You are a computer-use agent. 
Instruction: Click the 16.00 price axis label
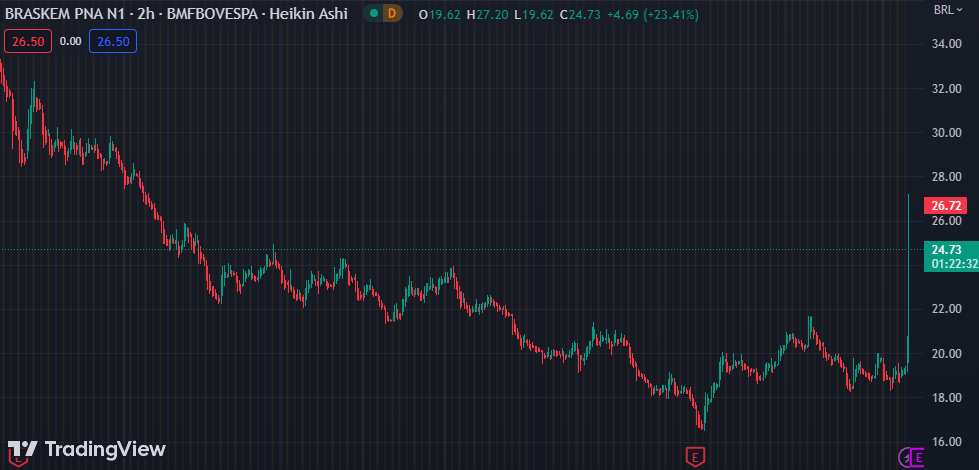945,441
